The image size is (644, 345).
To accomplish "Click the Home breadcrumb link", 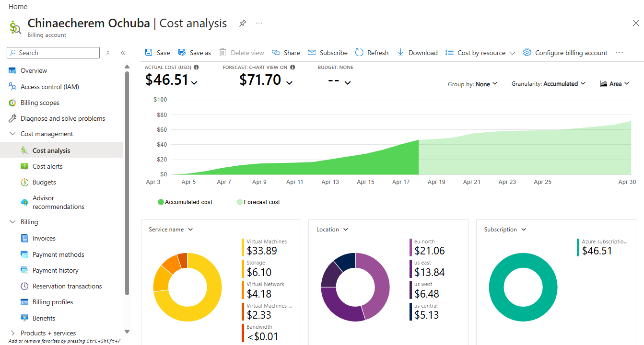I will (x=18, y=7).
